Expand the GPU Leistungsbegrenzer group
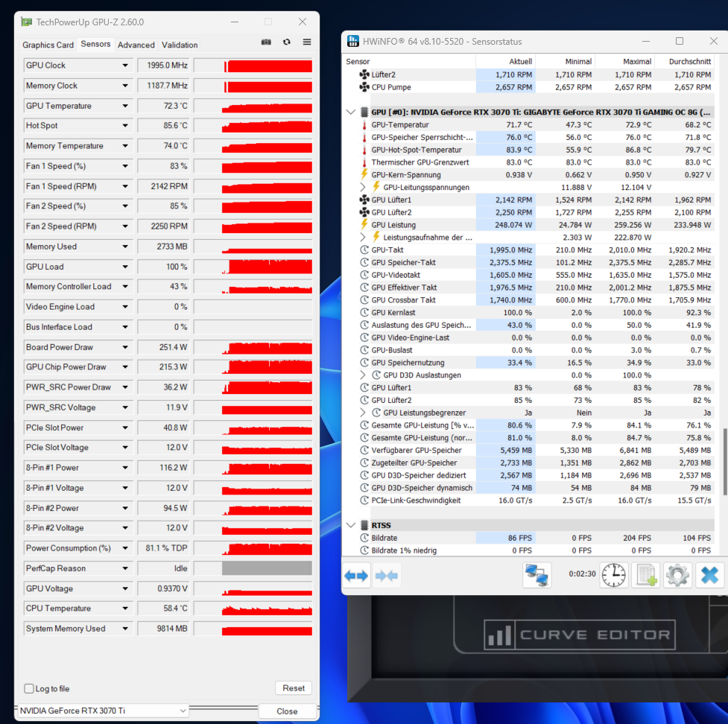The height and width of the screenshot is (724, 728). point(363,413)
